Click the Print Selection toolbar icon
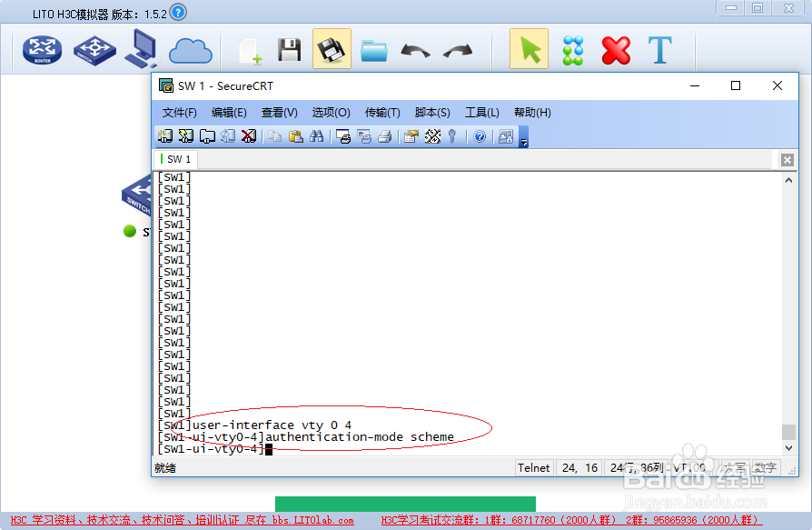This screenshot has height=530, width=812. (x=364, y=136)
